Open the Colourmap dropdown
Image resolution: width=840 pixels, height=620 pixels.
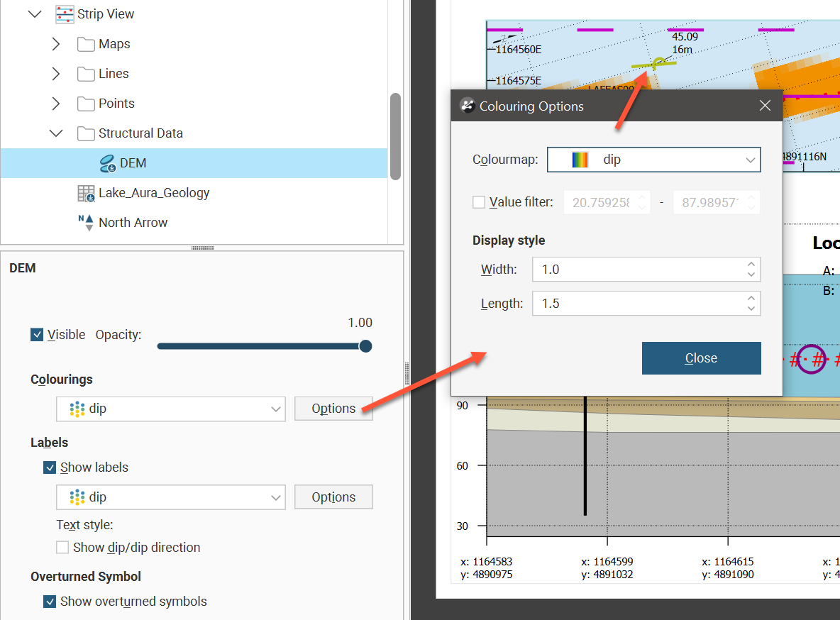click(653, 160)
